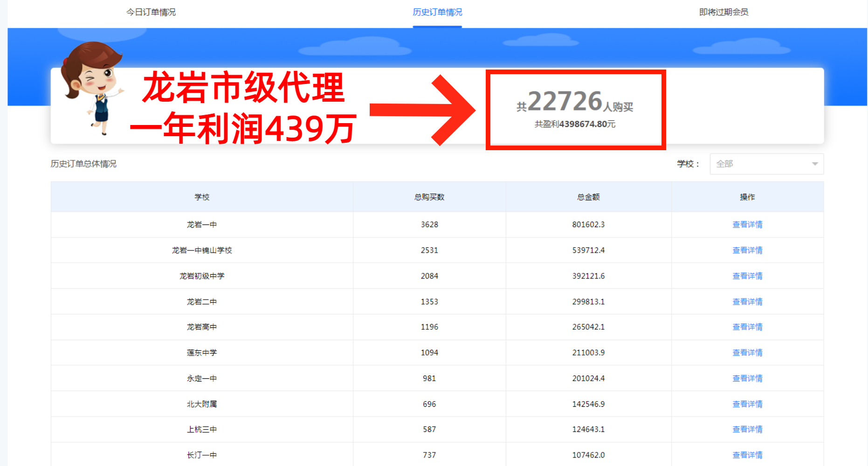Screen dimensions: 868x466
Task: Open the 学校 filter dropdown showing 全部
Action: 766,164
